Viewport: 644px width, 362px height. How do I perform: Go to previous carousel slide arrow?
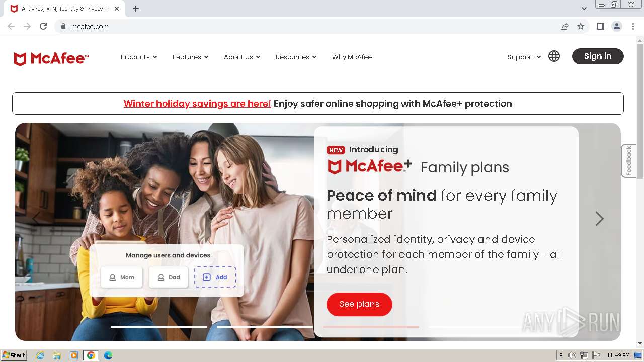coord(36,219)
